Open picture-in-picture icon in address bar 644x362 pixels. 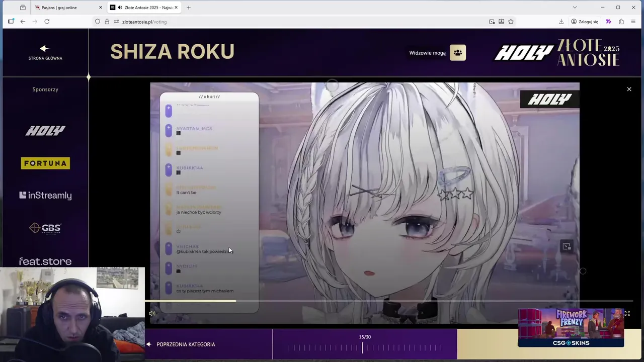492,22
